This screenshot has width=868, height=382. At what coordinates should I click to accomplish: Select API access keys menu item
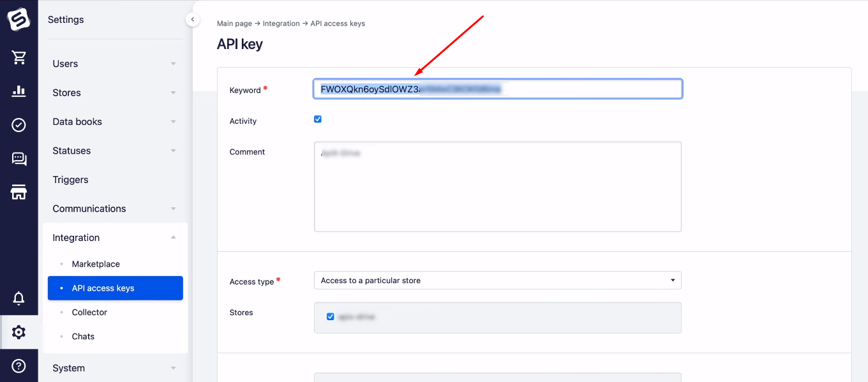point(116,288)
